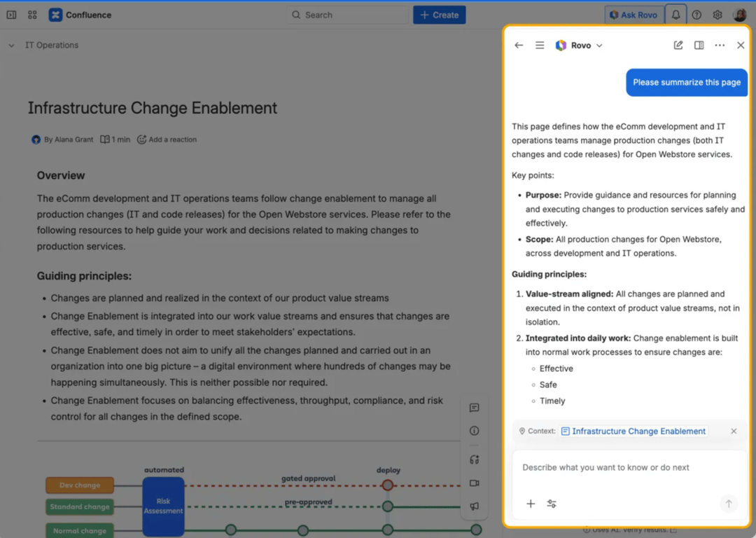The height and width of the screenshot is (538, 756).
Task: Send the chat message arrow button
Action: pyautogui.click(x=729, y=504)
